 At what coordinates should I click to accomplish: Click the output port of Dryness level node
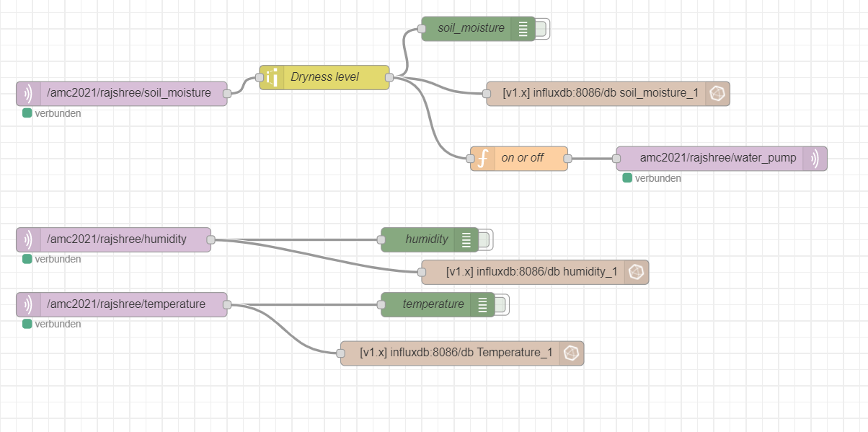389,77
